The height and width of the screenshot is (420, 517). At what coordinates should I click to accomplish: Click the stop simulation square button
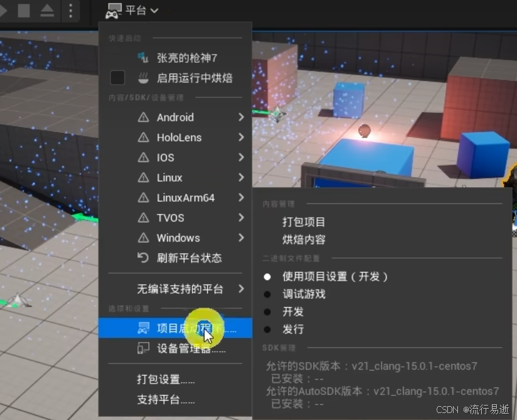tap(24, 10)
